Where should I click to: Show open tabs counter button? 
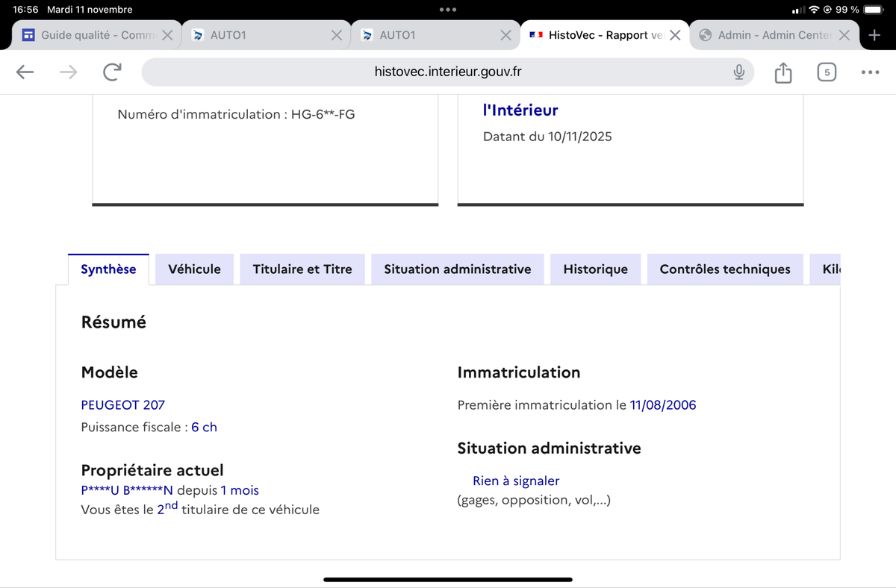click(x=826, y=72)
